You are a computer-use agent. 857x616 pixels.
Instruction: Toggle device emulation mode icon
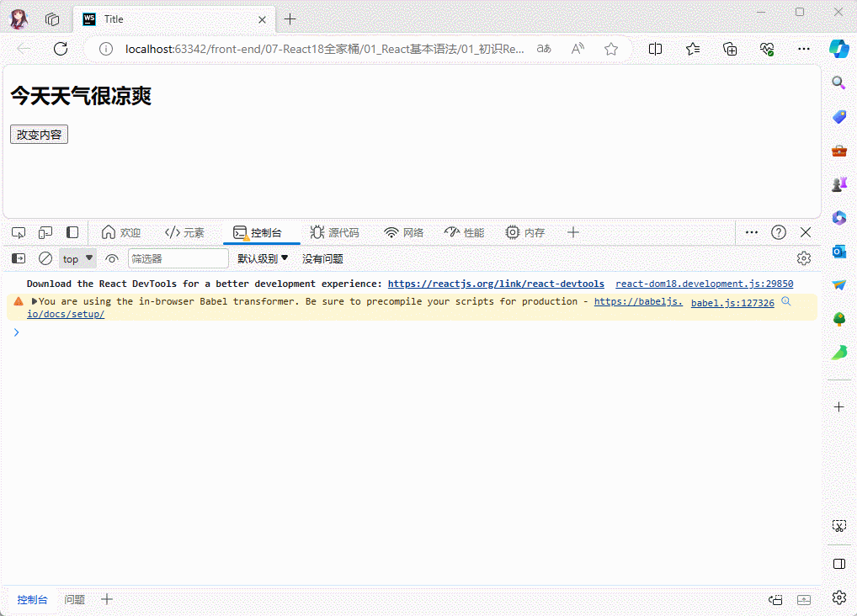pos(45,232)
